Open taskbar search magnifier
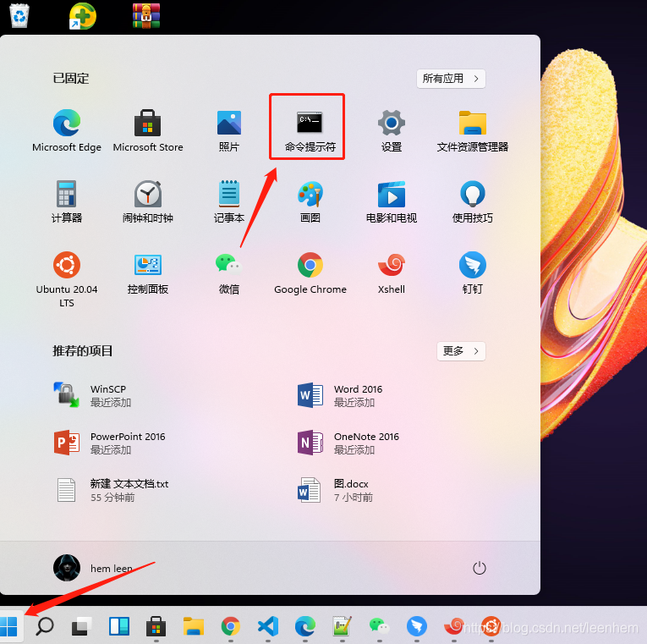Image resolution: width=647 pixels, height=644 pixels. (x=45, y=627)
